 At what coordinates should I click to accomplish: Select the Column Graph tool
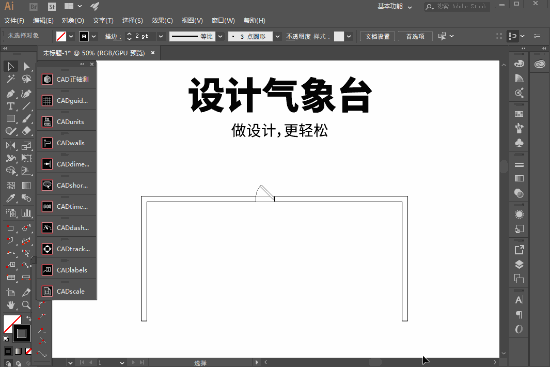coord(26,212)
